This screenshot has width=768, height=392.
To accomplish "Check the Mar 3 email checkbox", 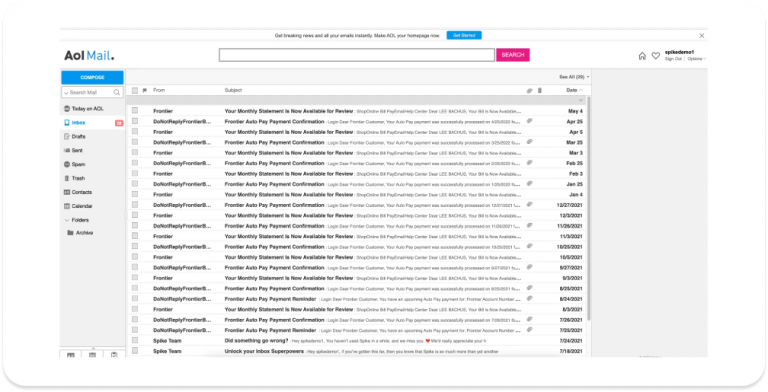I will tap(135, 152).
